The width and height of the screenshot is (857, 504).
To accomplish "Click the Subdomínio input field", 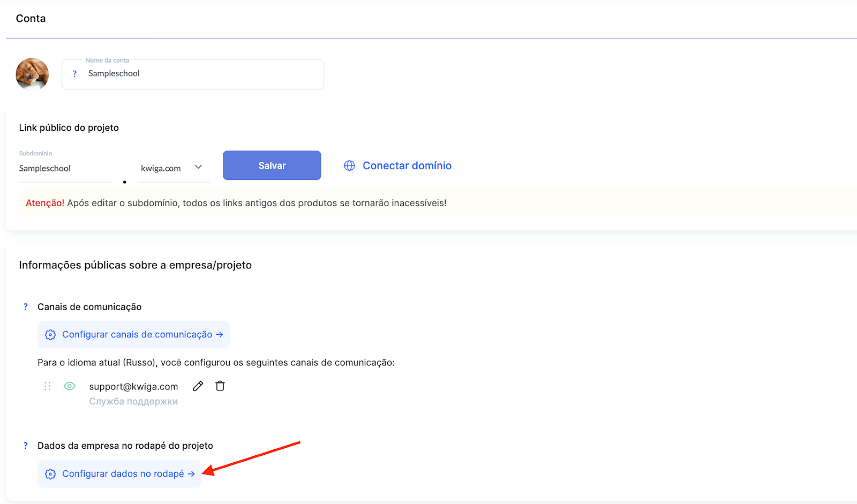I will tap(64, 168).
